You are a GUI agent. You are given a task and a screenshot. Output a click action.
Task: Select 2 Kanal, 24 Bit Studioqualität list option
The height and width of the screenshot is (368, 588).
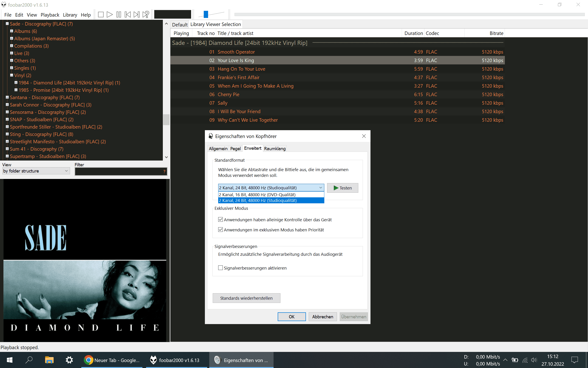coord(271,200)
